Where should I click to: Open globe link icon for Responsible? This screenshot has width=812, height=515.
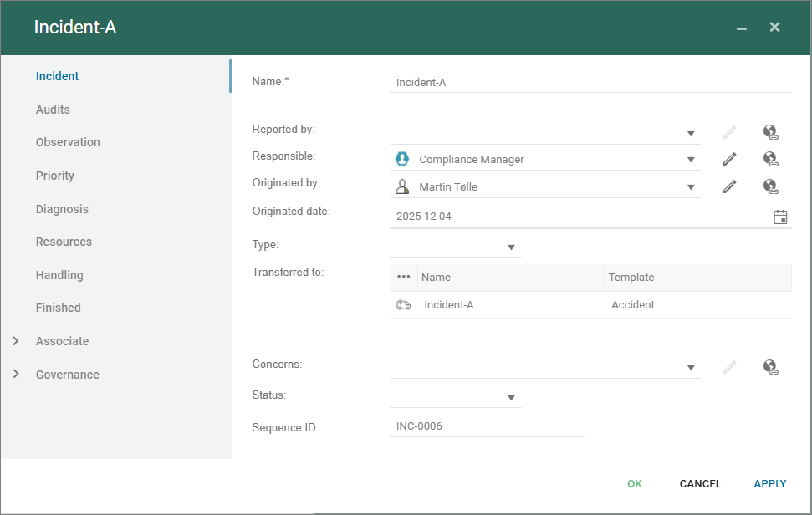pos(771,159)
